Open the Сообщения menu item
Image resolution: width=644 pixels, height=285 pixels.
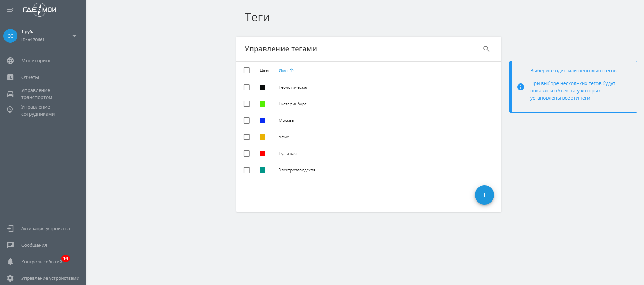coord(34,245)
